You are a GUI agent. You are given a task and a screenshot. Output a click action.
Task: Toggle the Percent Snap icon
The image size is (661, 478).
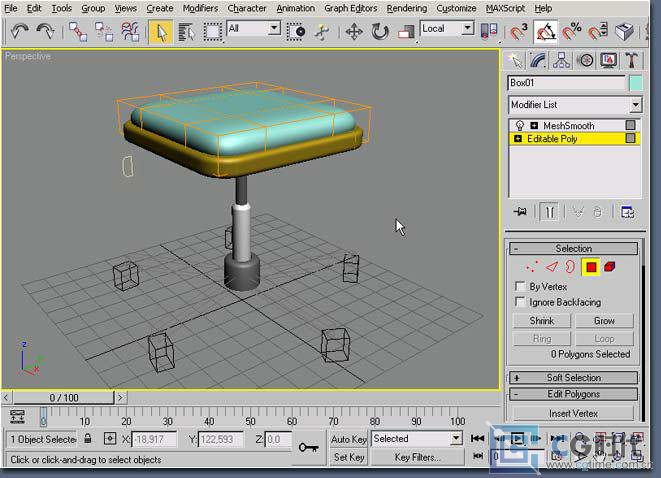pyautogui.click(x=572, y=32)
